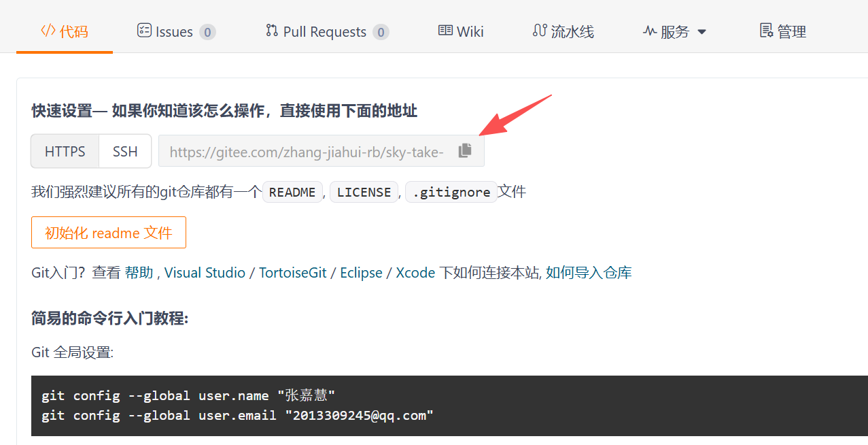The height and width of the screenshot is (445, 868).
Task: Click the git config user.name command line
Action: tap(188, 395)
